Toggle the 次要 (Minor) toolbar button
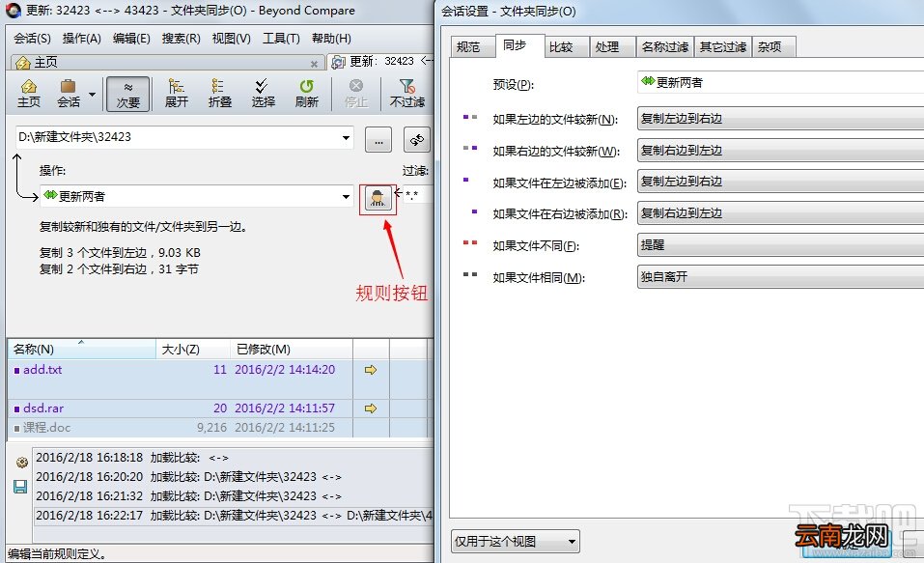The image size is (924, 563). tap(127, 94)
